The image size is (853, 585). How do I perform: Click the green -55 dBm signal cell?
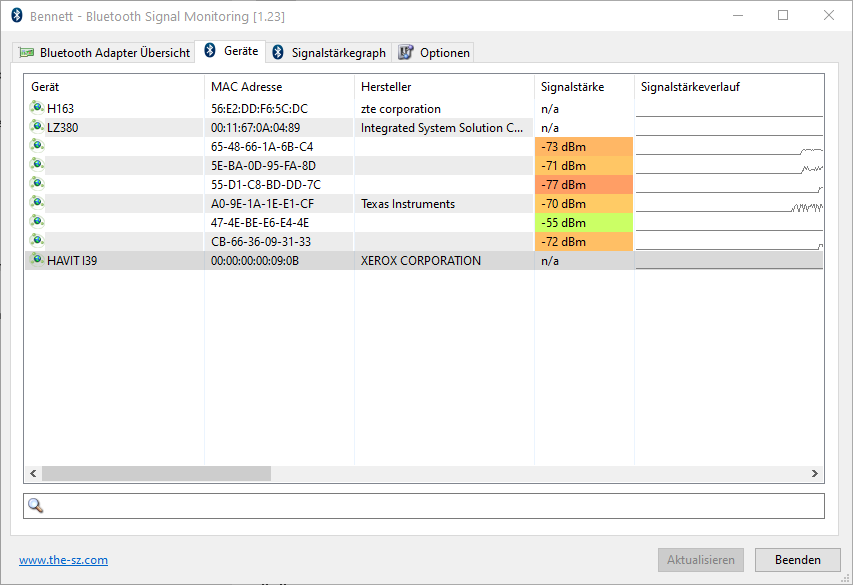(584, 223)
